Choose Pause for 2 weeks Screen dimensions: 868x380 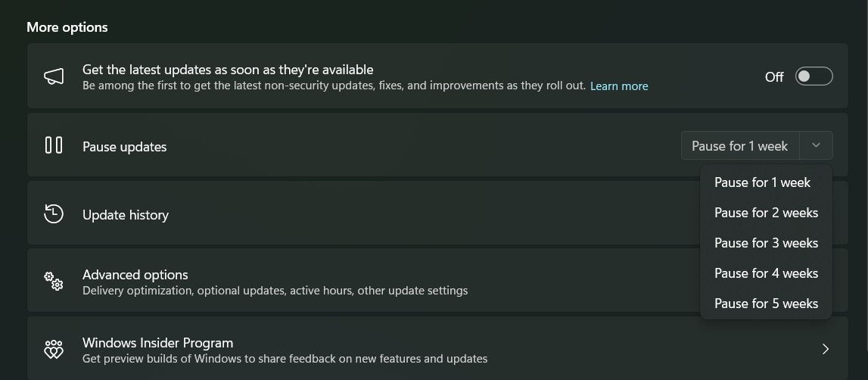(766, 213)
